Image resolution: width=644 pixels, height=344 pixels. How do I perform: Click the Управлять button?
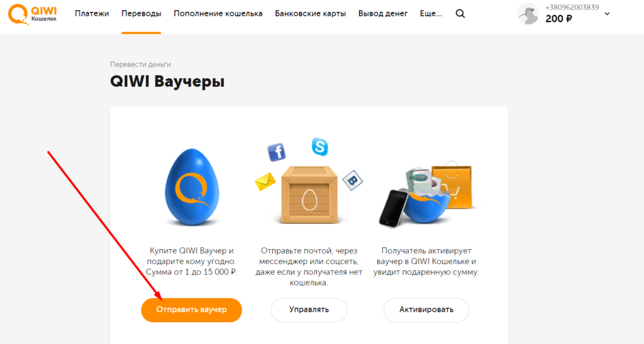click(x=309, y=310)
